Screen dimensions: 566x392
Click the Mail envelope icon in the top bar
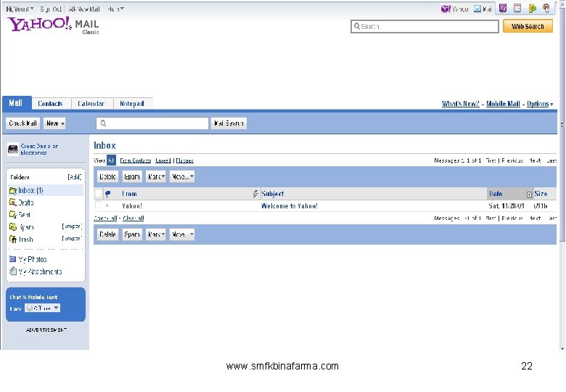pyautogui.click(x=477, y=9)
